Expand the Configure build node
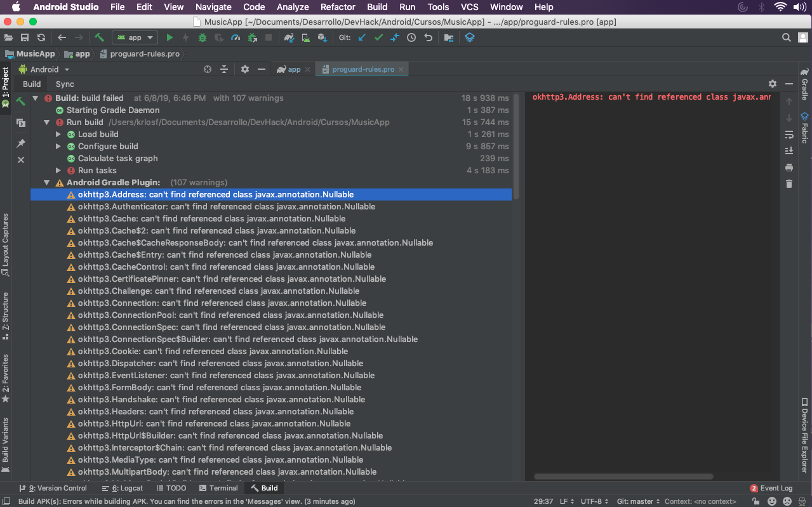Screen dimensions: 812x507 [x=58, y=147]
